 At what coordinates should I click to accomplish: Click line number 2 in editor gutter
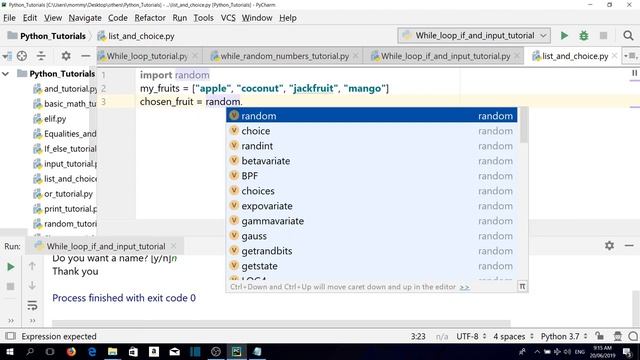[103, 88]
